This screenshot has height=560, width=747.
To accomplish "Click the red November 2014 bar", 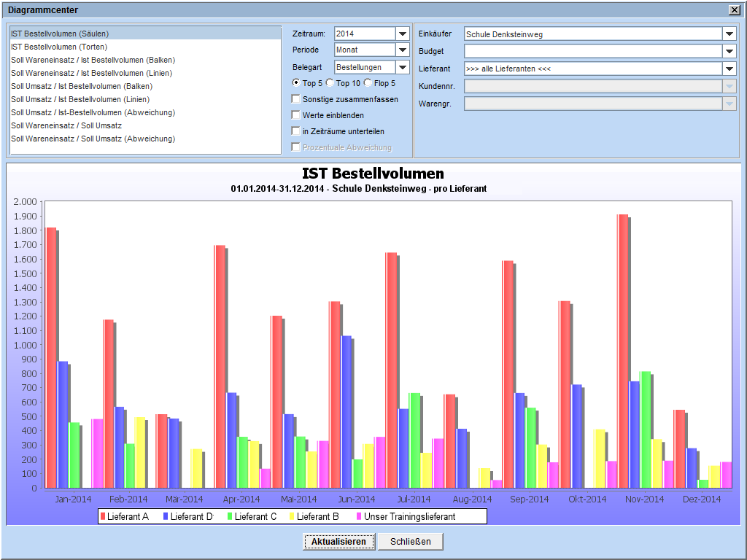I will [622, 350].
